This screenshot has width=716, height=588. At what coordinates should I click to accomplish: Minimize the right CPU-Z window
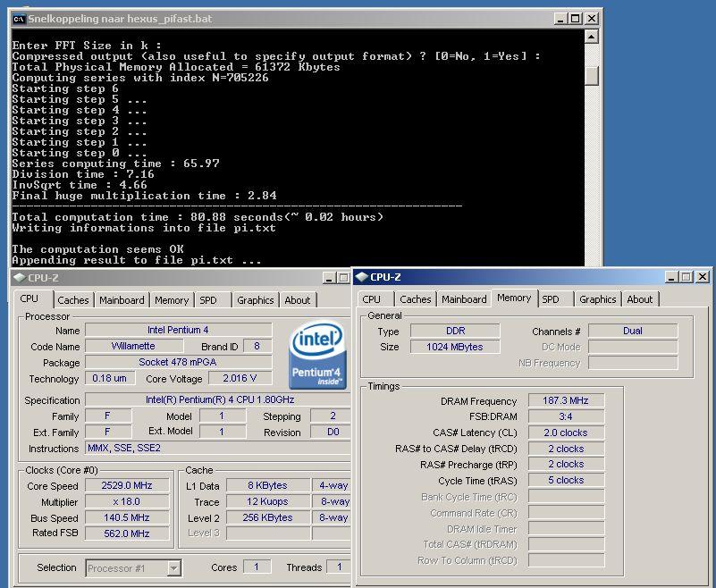click(671, 277)
